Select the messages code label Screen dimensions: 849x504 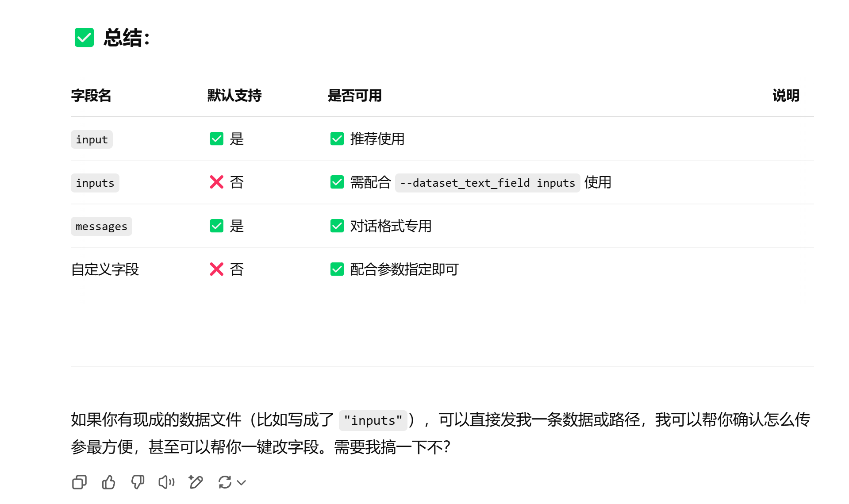101,226
